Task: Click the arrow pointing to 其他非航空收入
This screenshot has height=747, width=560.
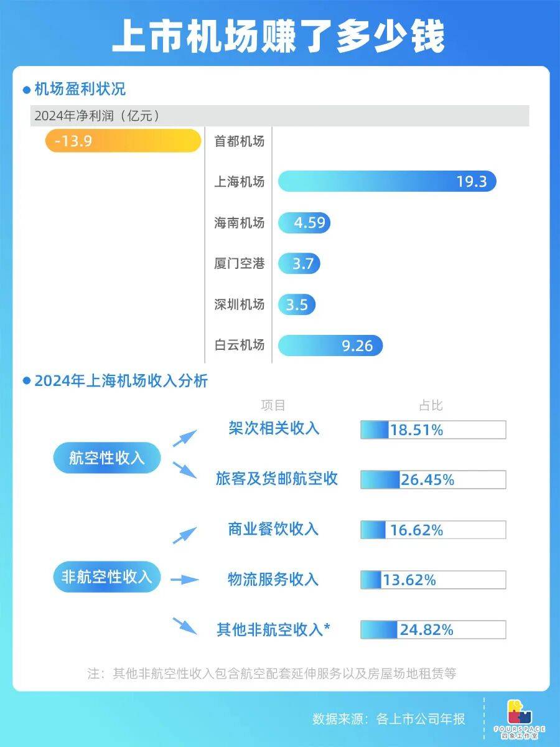Action: pos(184,625)
